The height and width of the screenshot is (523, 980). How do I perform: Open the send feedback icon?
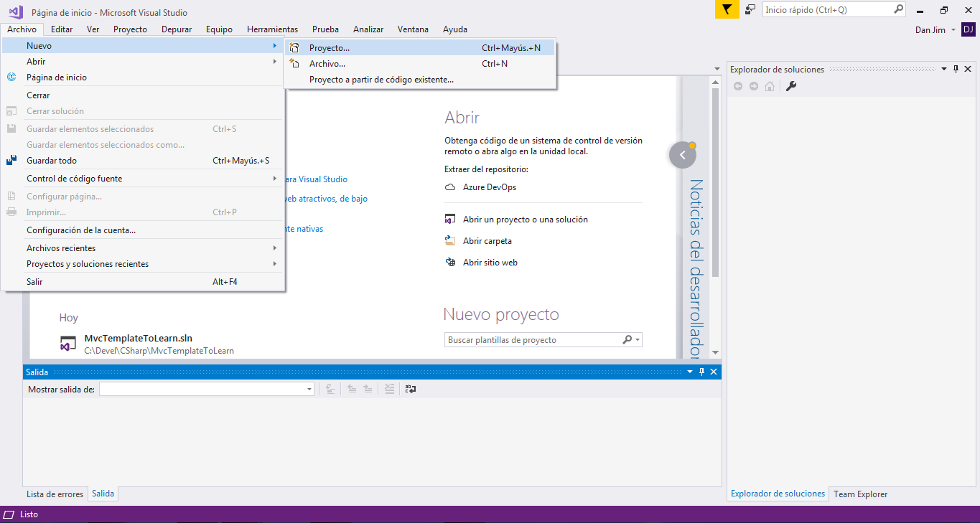pyautogui.click(x=750, y=10)
